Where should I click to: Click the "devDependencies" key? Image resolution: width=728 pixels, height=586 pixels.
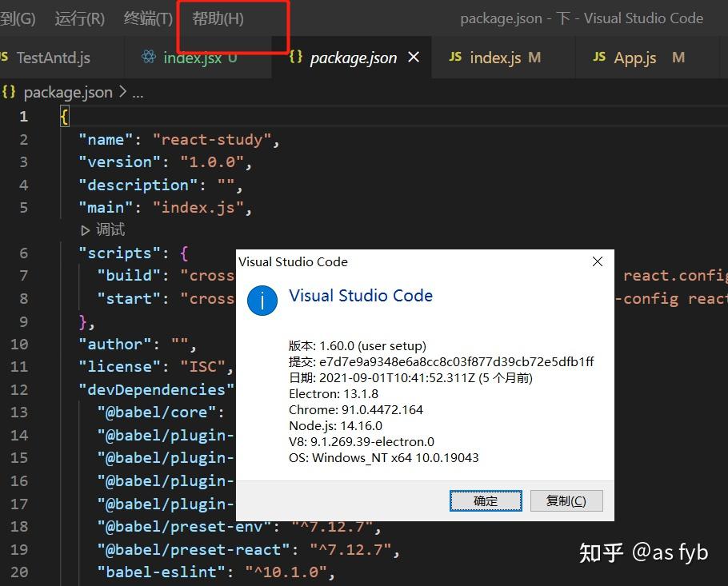[x=157, y=390]
